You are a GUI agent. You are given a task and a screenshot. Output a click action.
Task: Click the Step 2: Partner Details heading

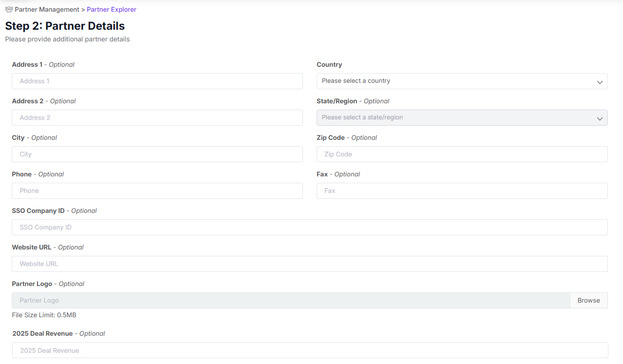point(64,26)
